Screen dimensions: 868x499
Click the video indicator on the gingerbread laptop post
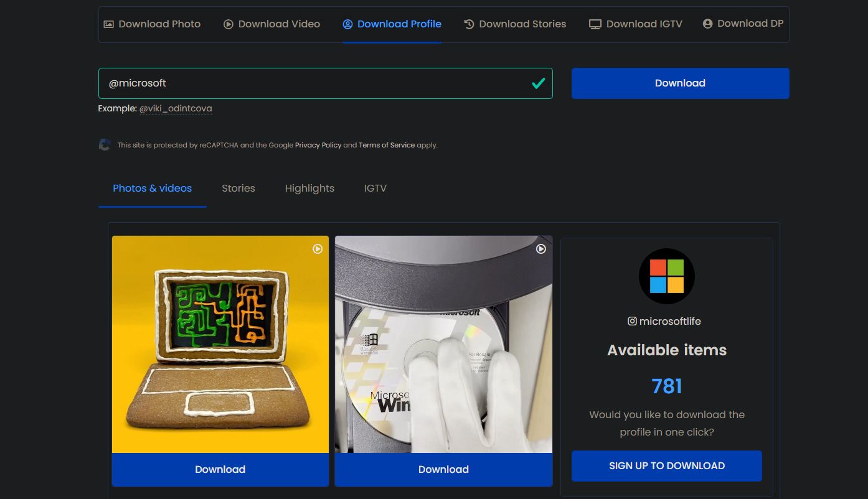(318, 249)
